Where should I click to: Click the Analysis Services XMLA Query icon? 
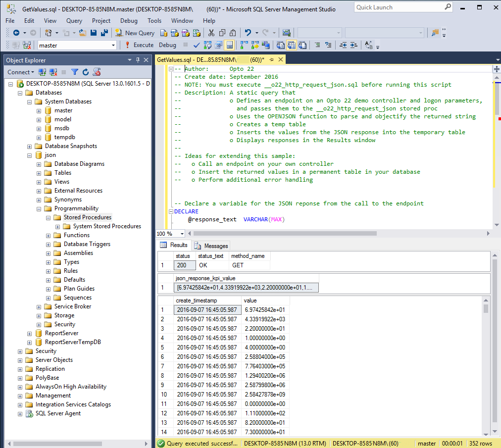(197, 33)
